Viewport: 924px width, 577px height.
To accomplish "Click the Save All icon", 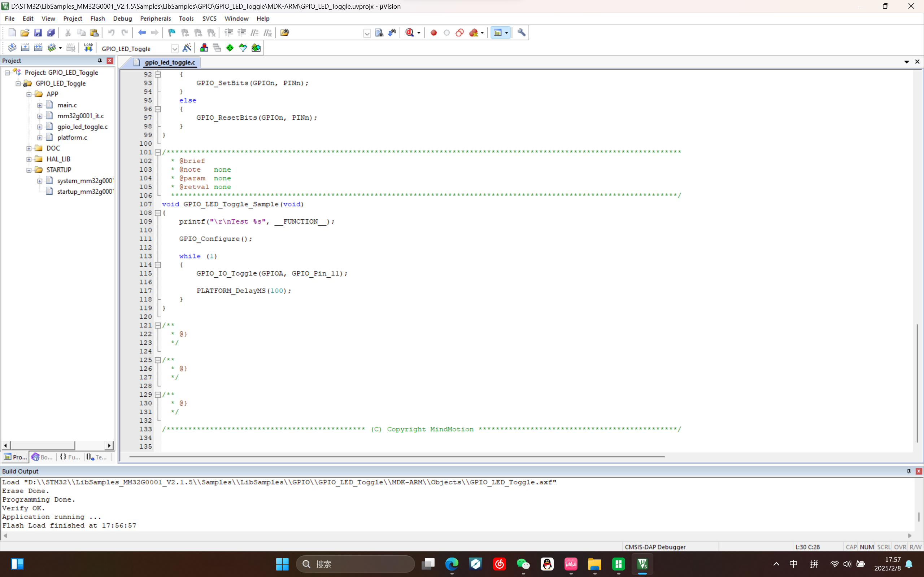I will click(51, 33).
